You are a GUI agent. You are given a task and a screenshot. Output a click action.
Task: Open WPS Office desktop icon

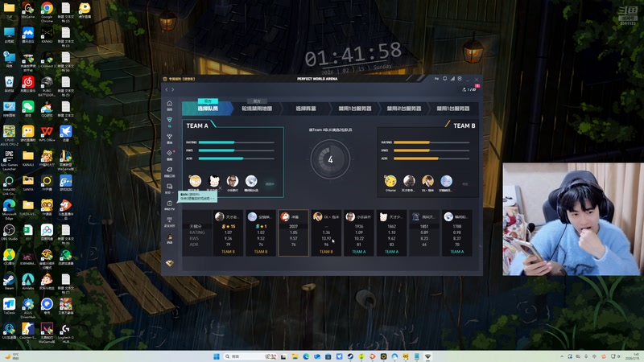click(x=47, y=134)
